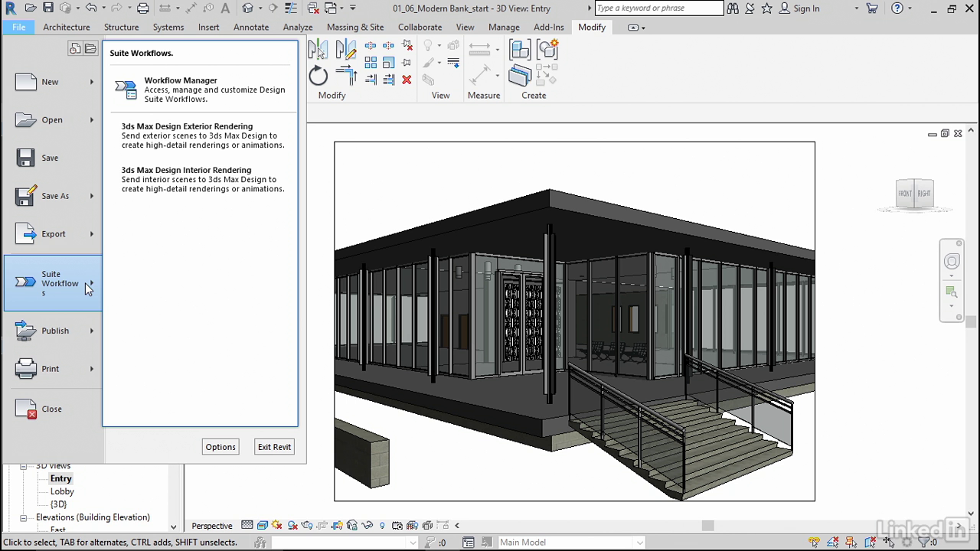Click the Temporary Hide/Isolate glasses icon
Viewport: 980px width, 551px height.
coord(367,525)
